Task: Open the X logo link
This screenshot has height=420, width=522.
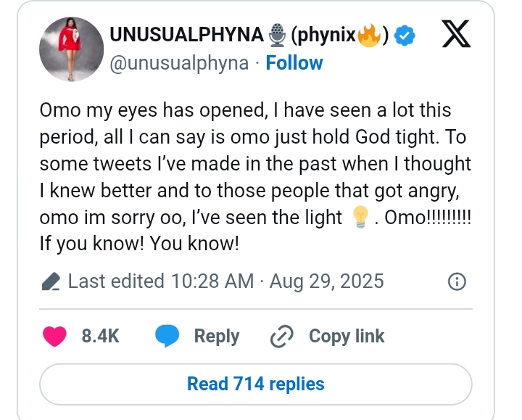Action: pyautogui.click(x=456, y=33)
